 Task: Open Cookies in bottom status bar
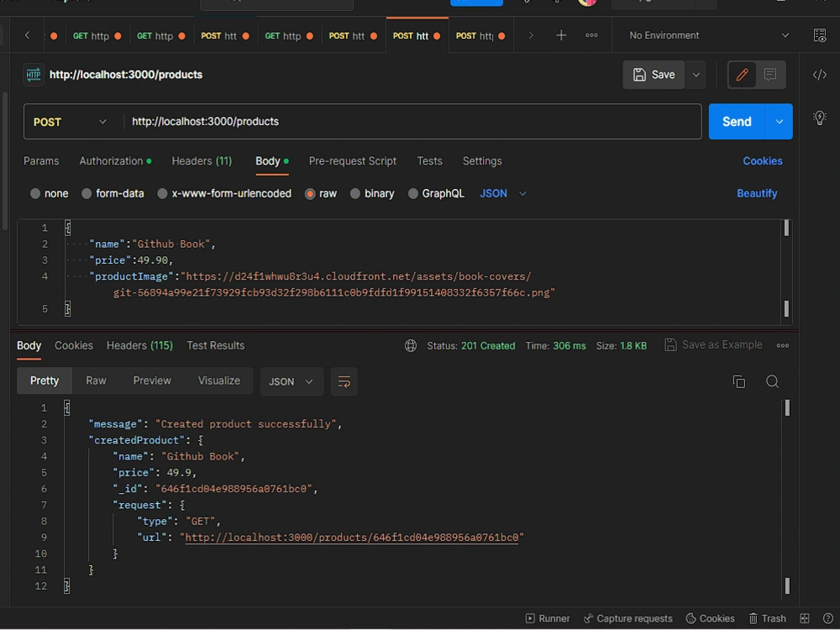[710, 618]
